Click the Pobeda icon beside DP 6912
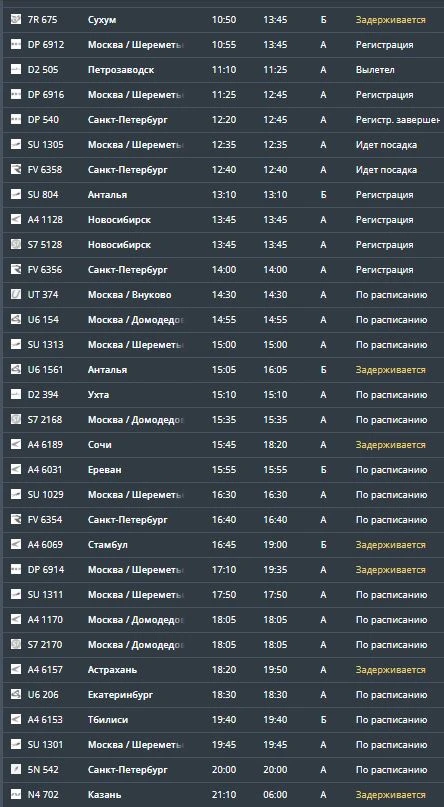Image resolution: width=444 pixels, height=807 pixels. 16,45
